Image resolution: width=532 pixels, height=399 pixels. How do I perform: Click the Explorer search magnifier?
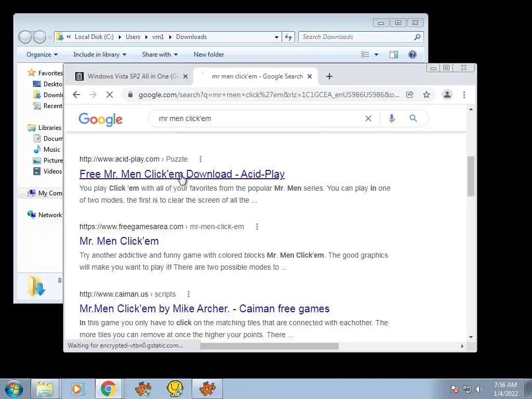tap(417, 37)
